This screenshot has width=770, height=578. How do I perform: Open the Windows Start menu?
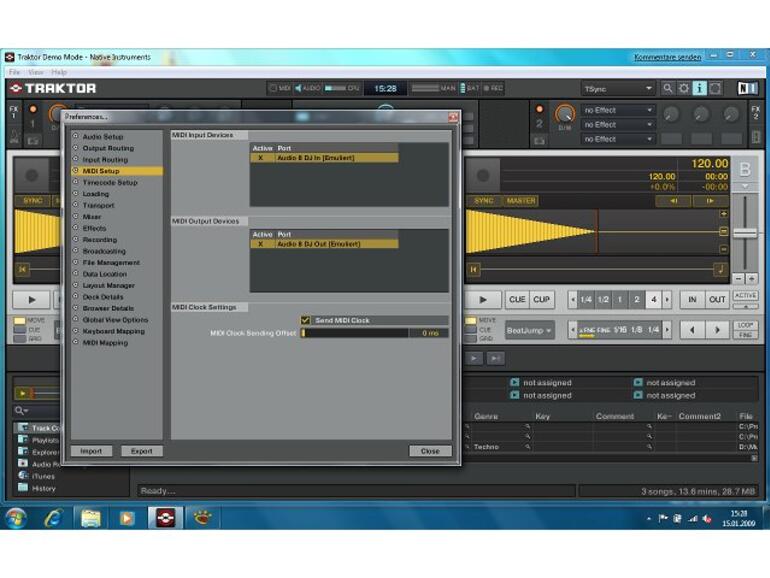coord(16,518)
